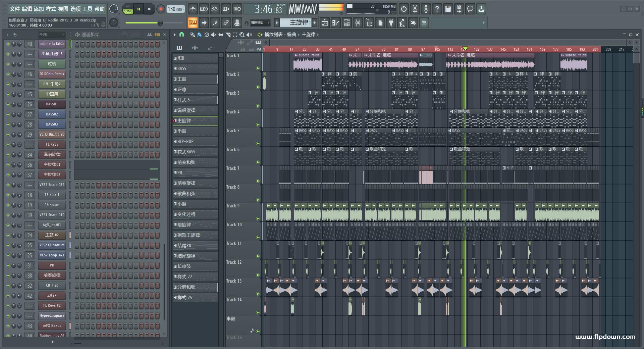Screen dimensions: 644x349
Task: Select the playlist paint brush tool
Action: [200, 35]
